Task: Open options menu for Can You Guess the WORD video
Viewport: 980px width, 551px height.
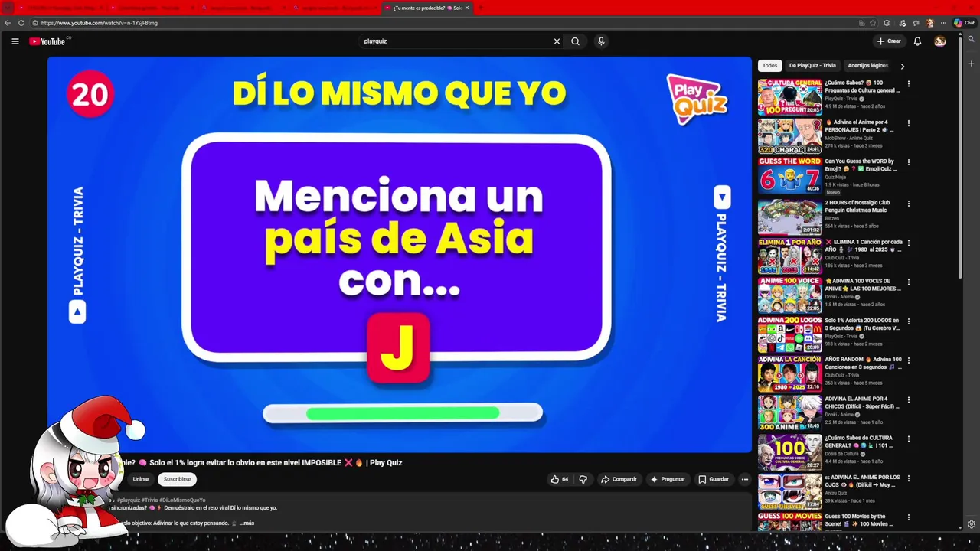Action: coord(909,162)
